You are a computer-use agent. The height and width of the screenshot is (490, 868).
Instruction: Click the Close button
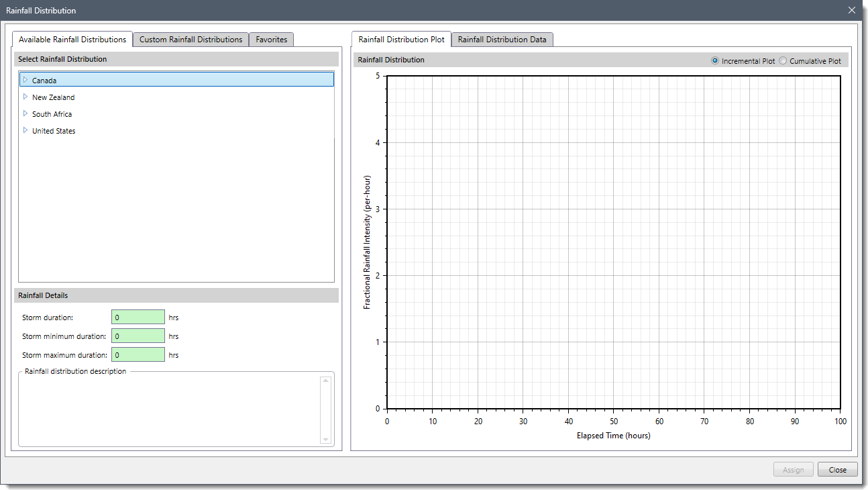pos(838,470)
